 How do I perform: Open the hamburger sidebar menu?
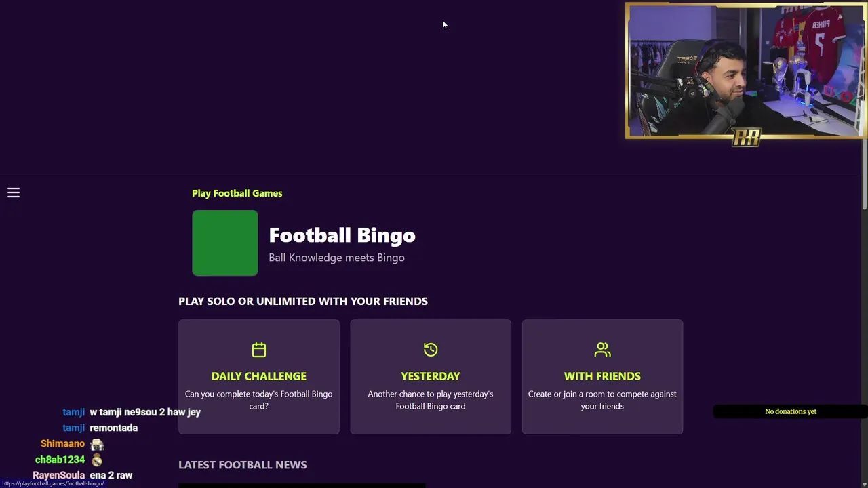14,193
